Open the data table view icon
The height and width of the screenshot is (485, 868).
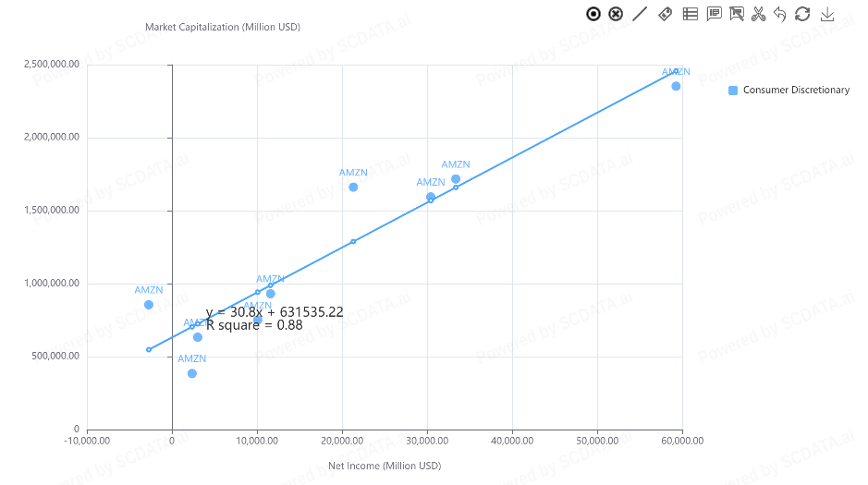pos(690,14)
